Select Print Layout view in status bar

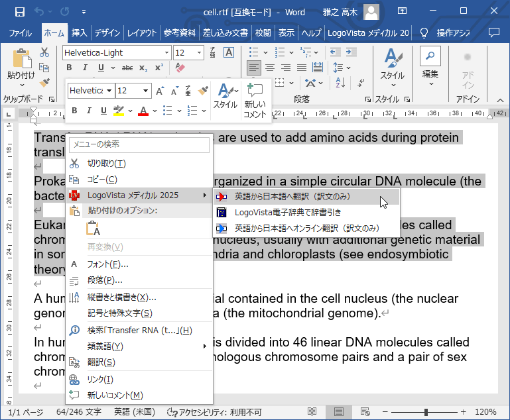point(339,412)
